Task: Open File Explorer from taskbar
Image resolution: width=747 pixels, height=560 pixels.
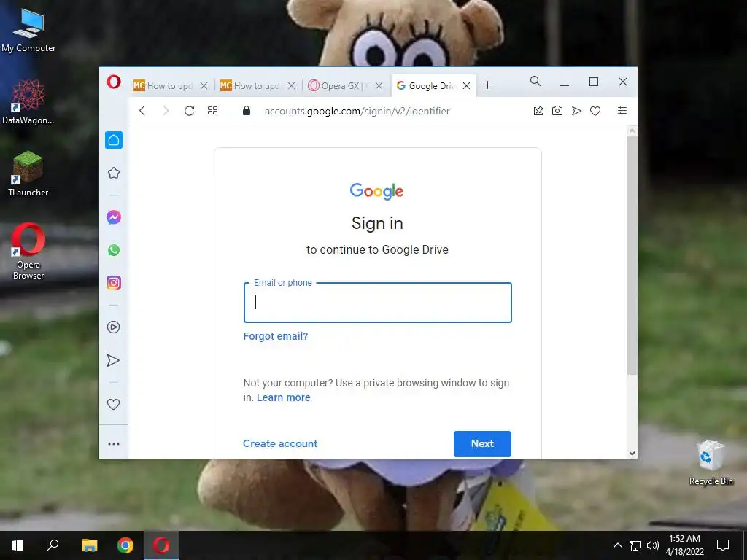Action: (89, 545)
